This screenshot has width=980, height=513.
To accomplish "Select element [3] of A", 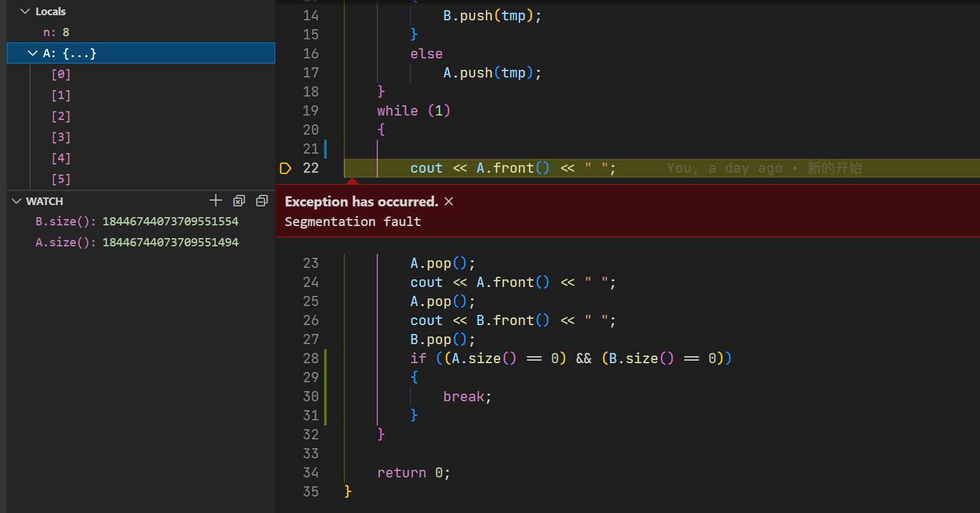I will 141,137.
